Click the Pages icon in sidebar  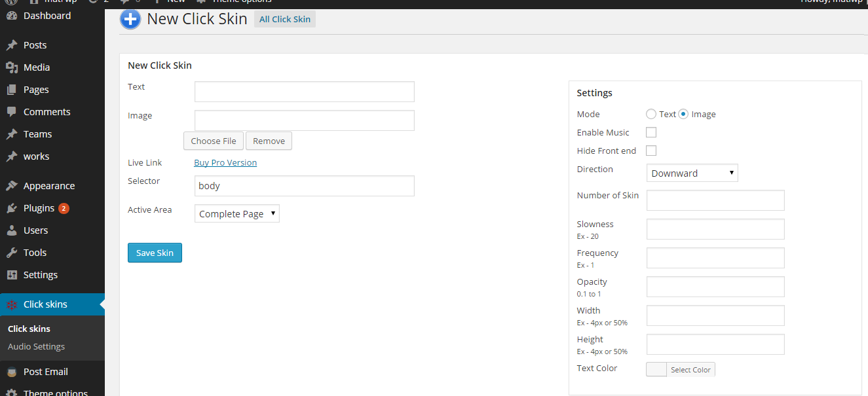11,90
